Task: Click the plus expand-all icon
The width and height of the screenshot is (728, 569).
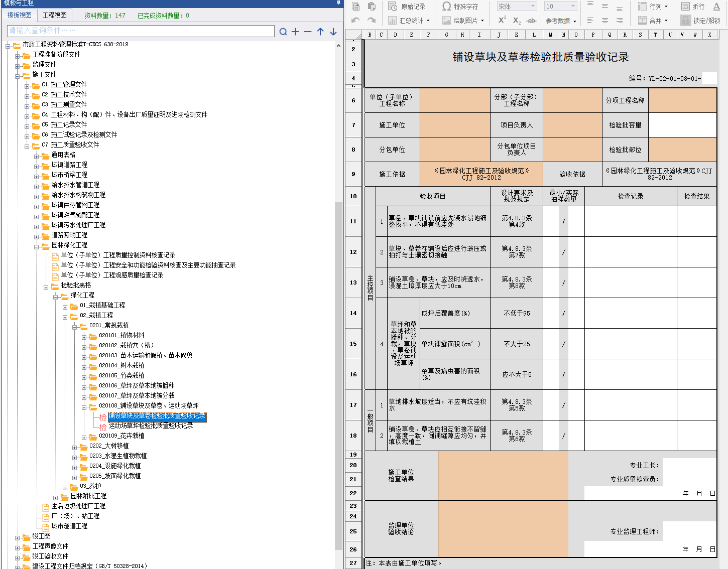Action: (295, 32)
